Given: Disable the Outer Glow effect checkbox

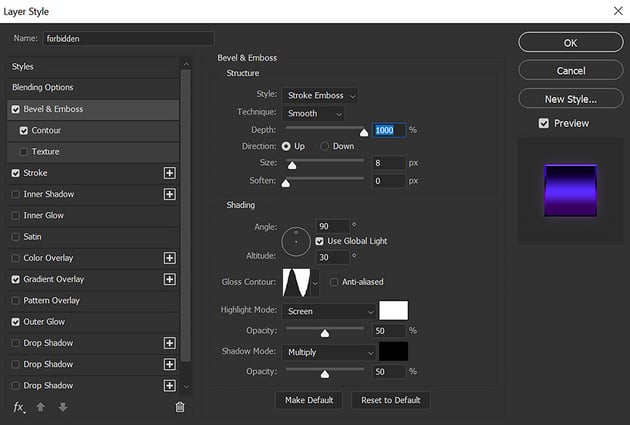Looking at the screenshot, I should (15, 322).
